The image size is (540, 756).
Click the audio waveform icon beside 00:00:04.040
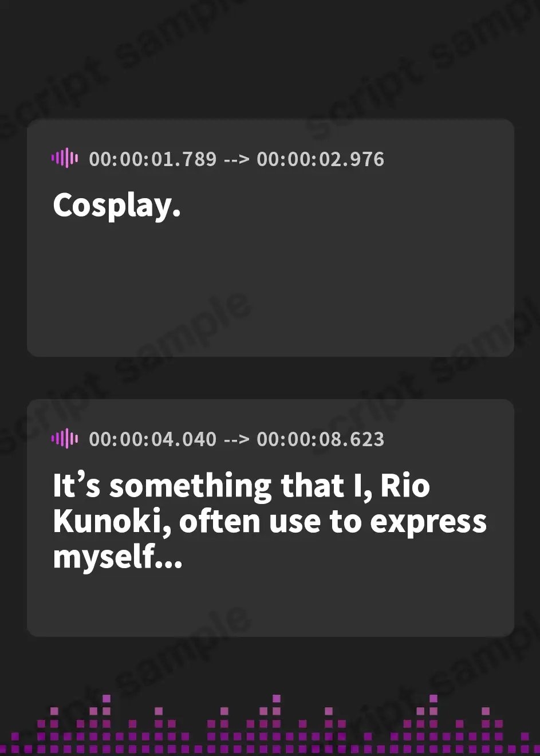[64, 438]
